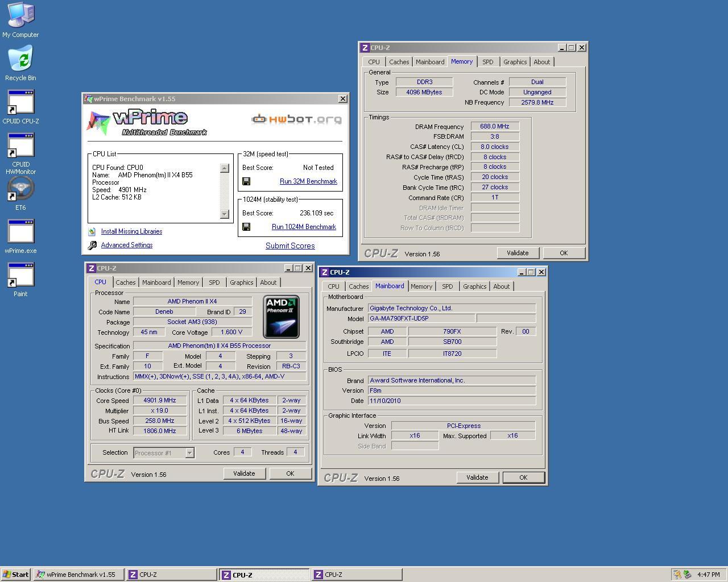Run the 32M Benchmark

308,181
